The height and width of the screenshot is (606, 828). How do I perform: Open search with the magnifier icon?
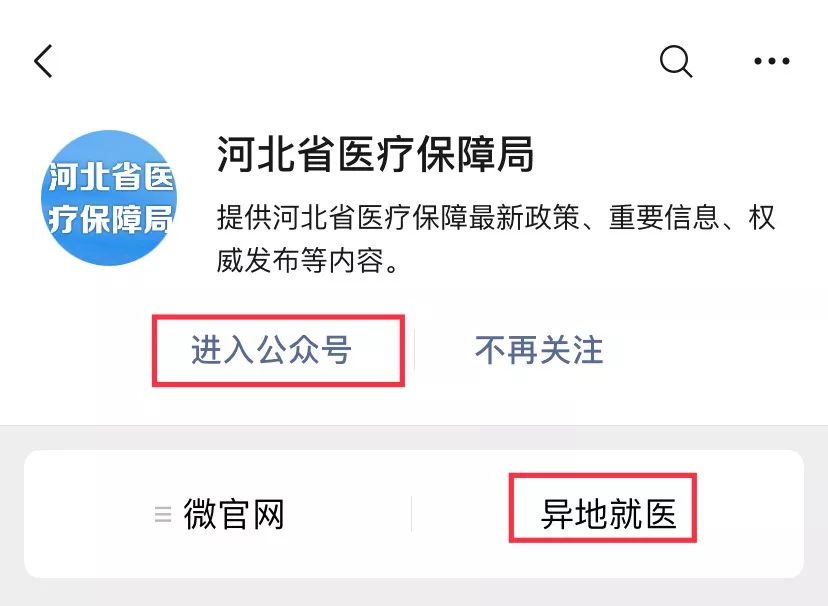pos(676,61)
